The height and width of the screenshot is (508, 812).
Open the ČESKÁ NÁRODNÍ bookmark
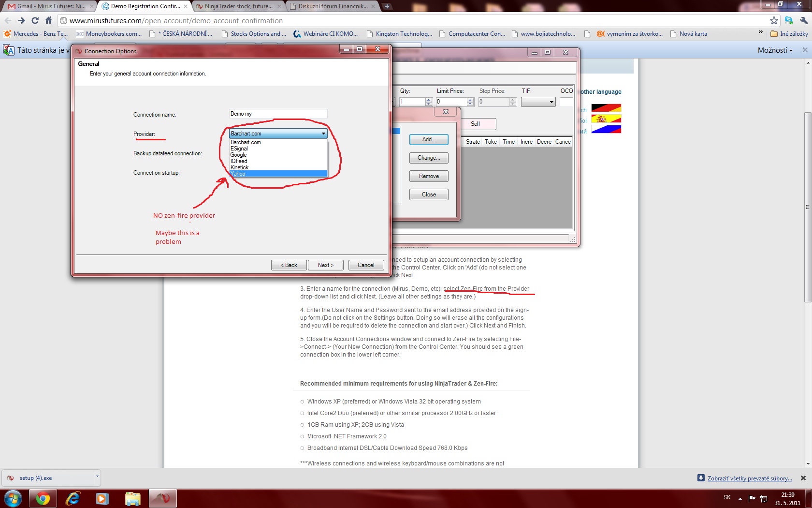tap(181, 34)
